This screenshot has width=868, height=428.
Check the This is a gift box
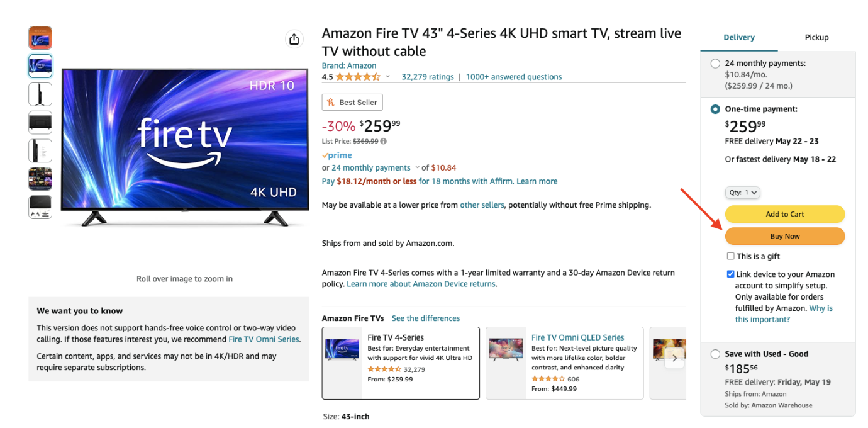click(730, 256)
